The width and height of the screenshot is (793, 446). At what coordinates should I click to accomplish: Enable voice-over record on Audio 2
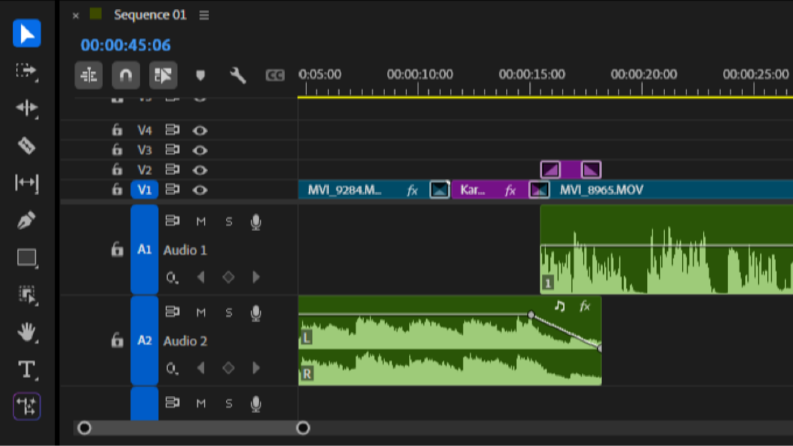click(256, 313)
